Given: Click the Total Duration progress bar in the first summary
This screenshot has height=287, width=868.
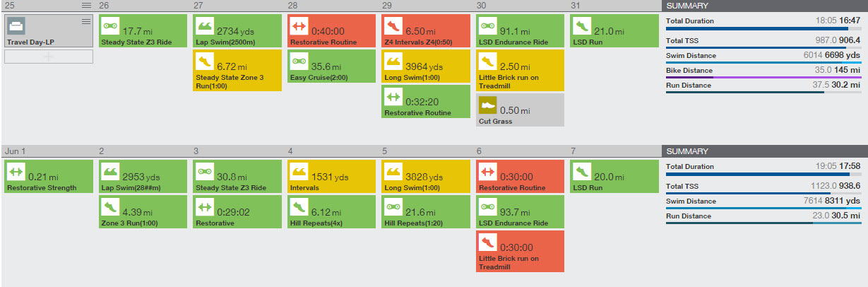Looking at the screenshot, I should point(763,29).
